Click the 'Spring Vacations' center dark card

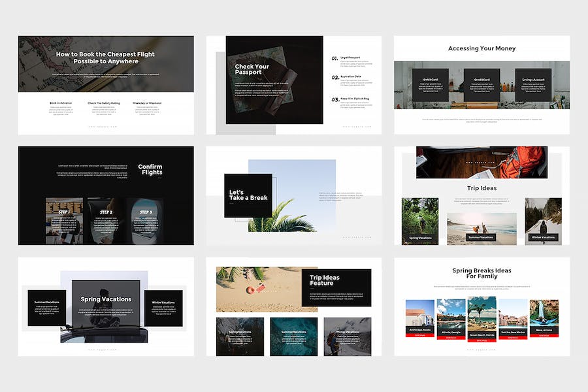[x=106, y=304]
